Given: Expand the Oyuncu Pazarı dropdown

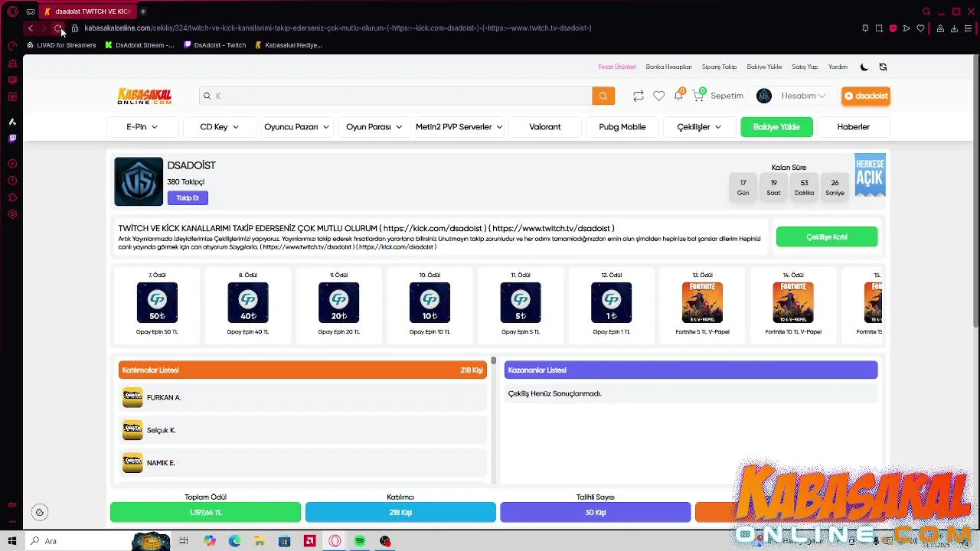Looking at the screenshot, I should 296,127.
